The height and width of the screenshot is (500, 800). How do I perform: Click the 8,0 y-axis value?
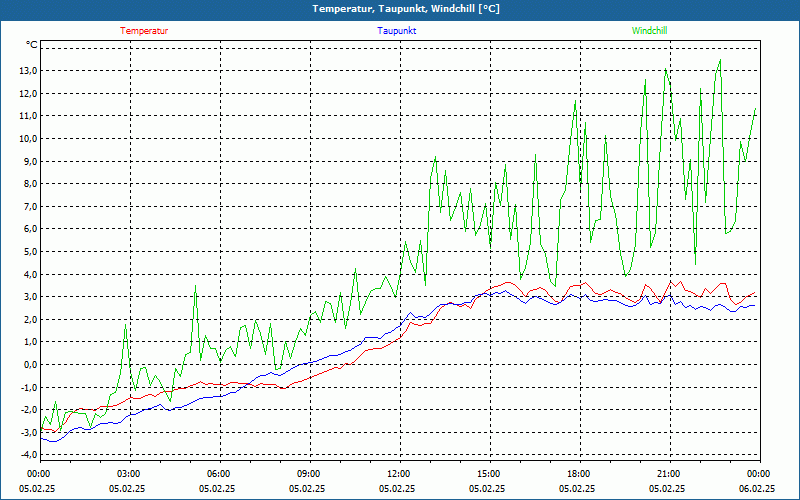pyautogui.click(x=30, y=184)
